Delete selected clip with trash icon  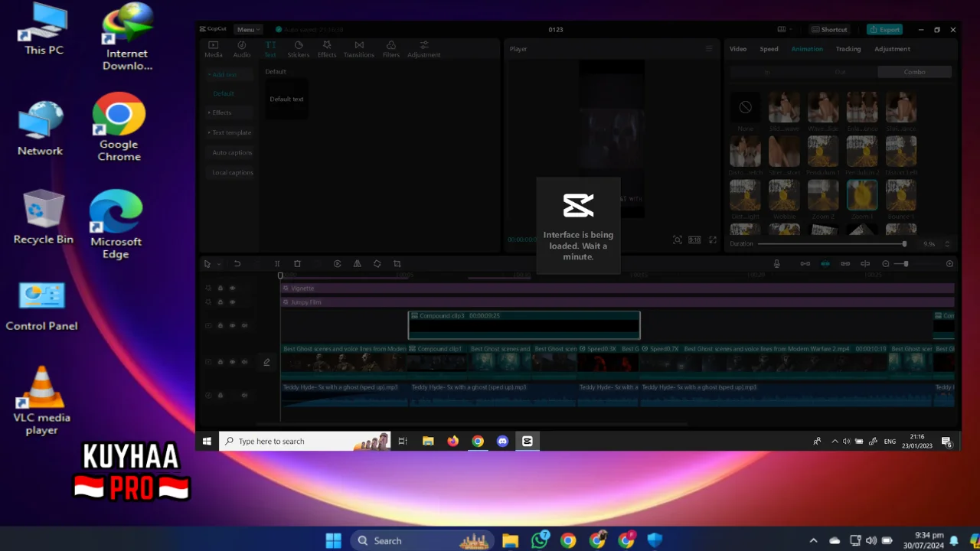point(297,264)
